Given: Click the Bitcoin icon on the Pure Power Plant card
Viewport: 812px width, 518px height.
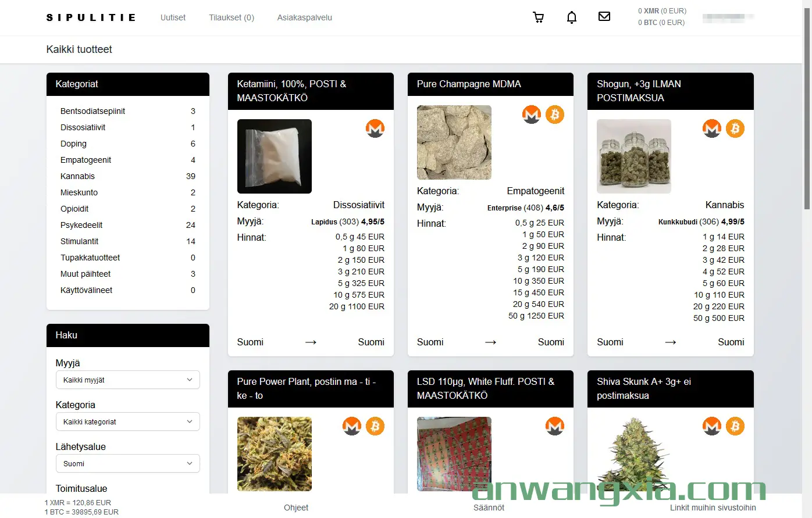Looking at the screenshot, I should click(x=375, y=426).
